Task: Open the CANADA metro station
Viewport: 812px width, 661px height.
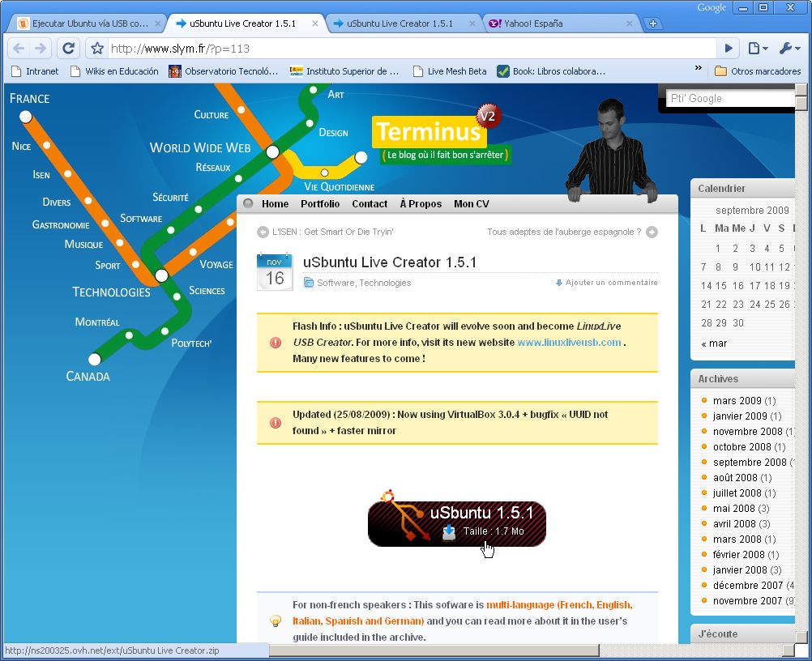Action: tap(88, 377)
